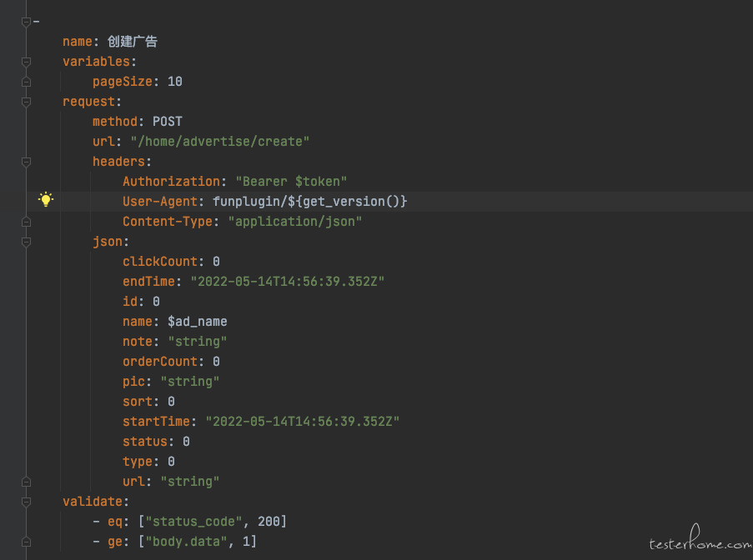753x560 pixels.
Task: Click the note key
Action: [138, 342]
